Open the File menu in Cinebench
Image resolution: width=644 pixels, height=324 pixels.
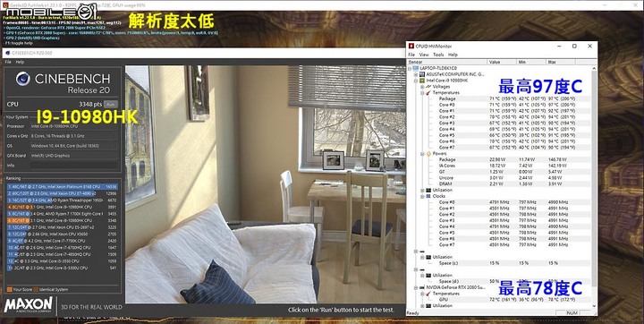8,62
